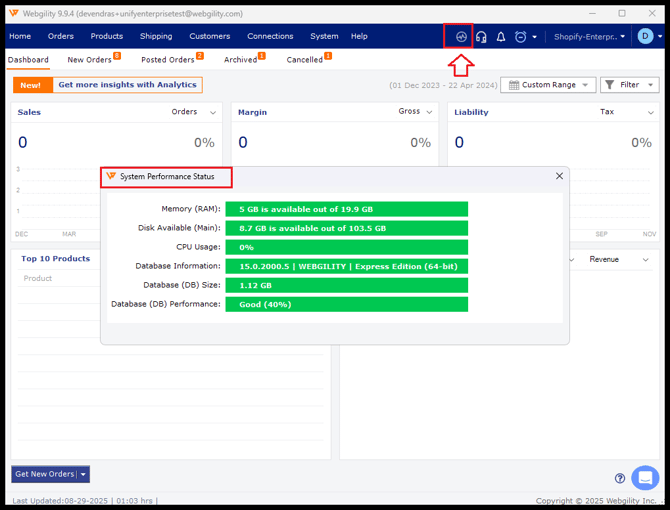The image size is (670, 510).
Task: Switch to the Posted Orders tab
Action: 168,60
